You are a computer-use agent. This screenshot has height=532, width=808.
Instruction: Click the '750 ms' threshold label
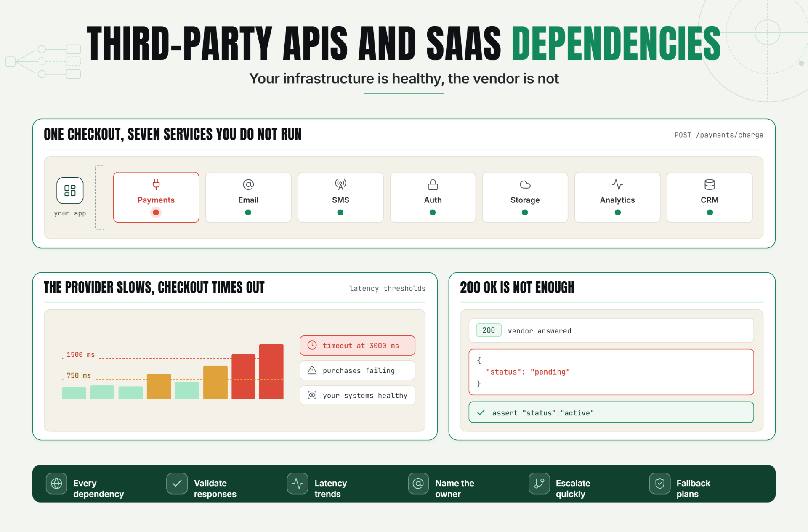(79, 375)
